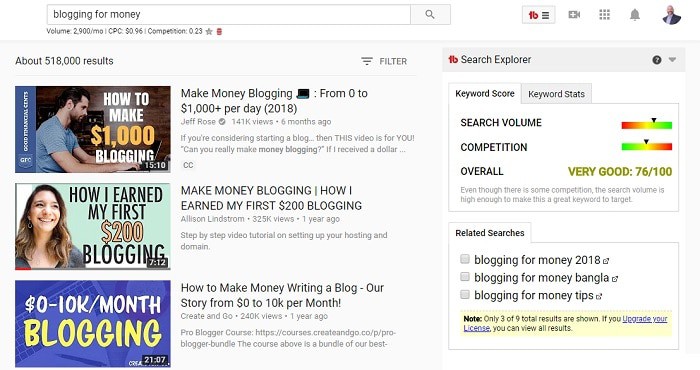Click the 'COMPETITION' label
This screenshot has width=700, height=370.
click(x=494, y=147)
